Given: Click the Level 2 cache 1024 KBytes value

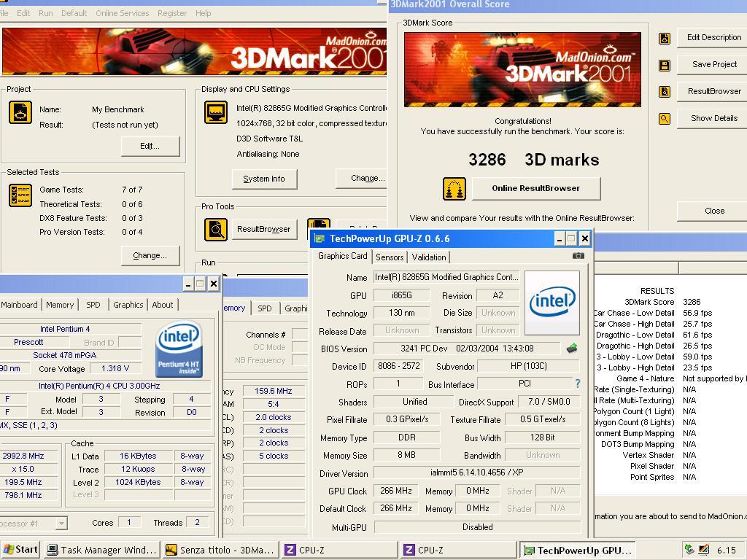Looking at the screenshot, I should [138, 482].
